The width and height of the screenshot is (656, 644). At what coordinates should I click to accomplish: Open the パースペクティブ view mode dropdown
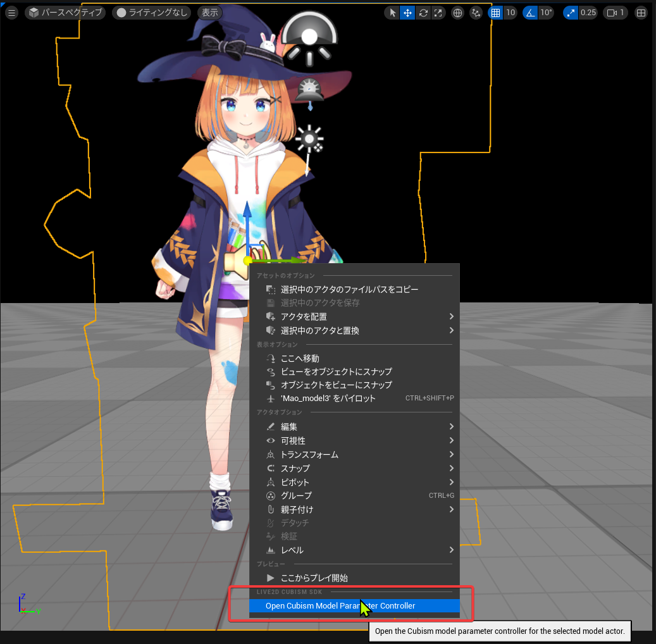[x=65, y=13]
